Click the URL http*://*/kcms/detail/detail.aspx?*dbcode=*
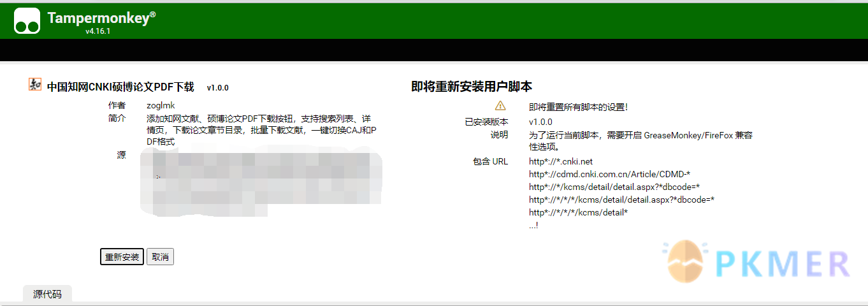The width and height of the screenshot is (868, 306). click(x=614, y=187)
